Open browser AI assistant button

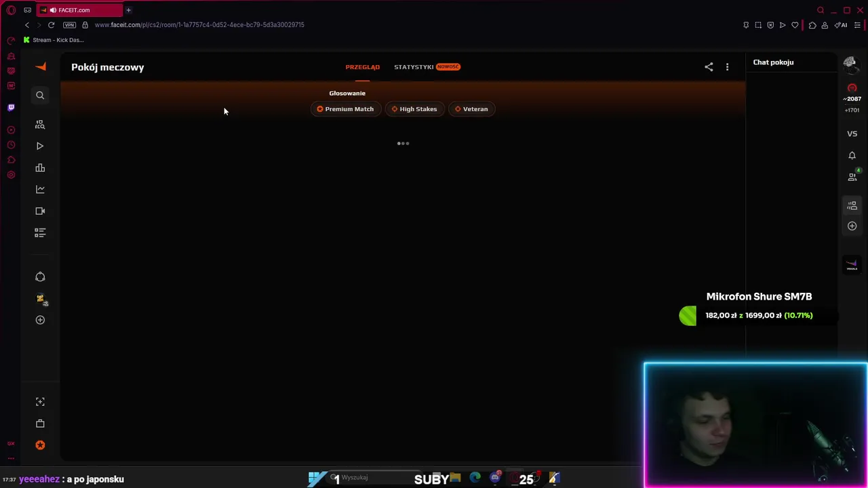(842, 25)
